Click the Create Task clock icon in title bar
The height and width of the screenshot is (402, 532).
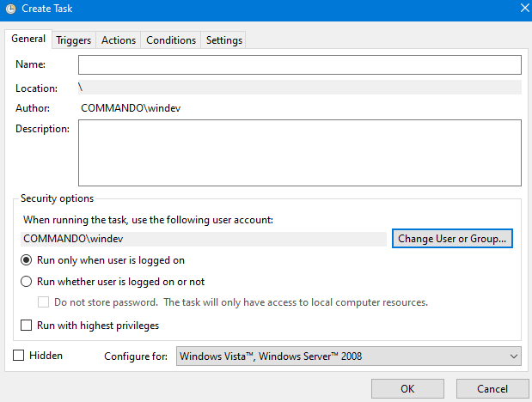point(10,8)
